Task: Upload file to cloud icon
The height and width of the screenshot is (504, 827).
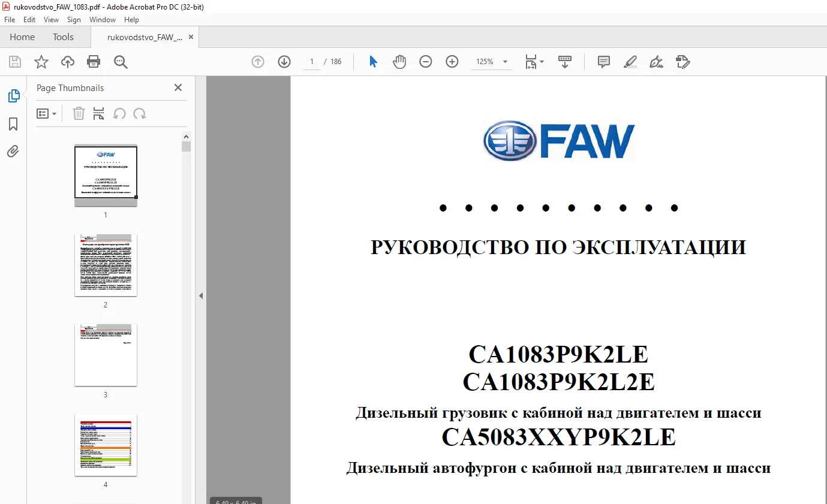Action: point(68,62)
